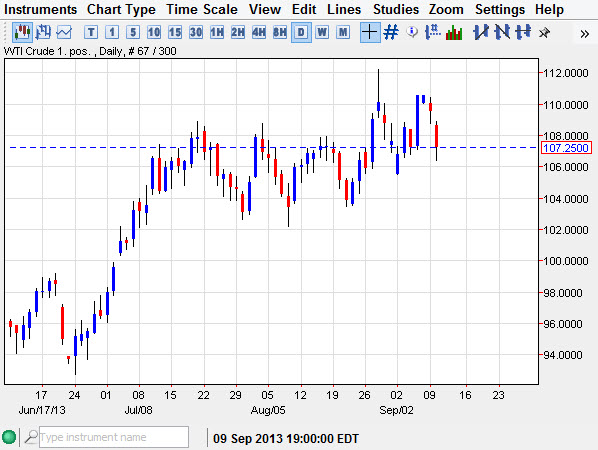This screenshot has width=598, height=450.
Task: Expand the toolbar overflow chevron
Action: (584, 34)
